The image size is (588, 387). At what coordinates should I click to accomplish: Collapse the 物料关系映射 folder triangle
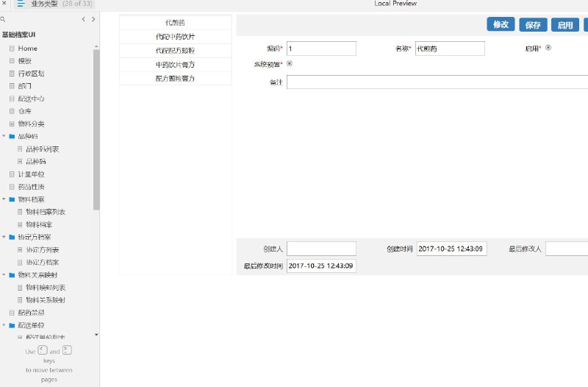coord(4,274)
